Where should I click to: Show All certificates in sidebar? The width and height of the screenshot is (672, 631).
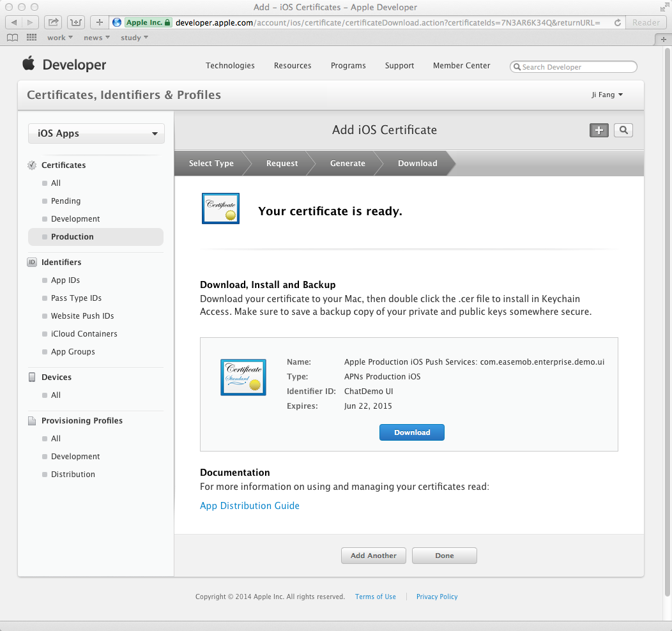56,183
